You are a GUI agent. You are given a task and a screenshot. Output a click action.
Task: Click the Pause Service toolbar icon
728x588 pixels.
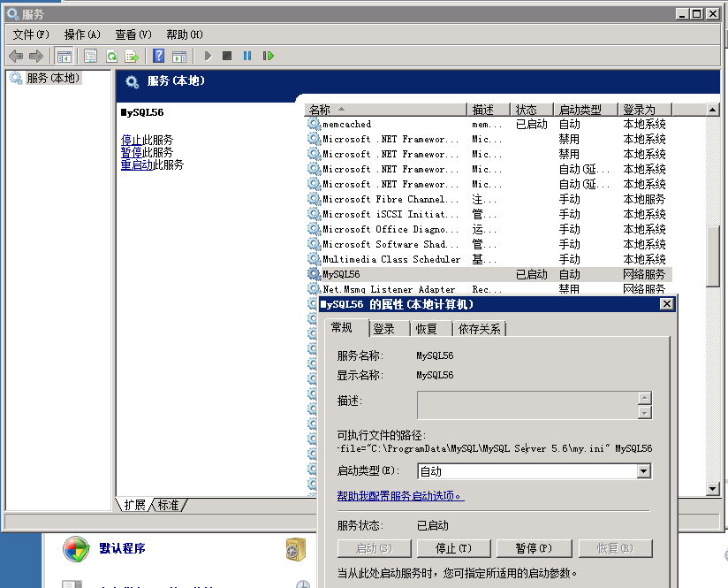(x=247, y=57)
